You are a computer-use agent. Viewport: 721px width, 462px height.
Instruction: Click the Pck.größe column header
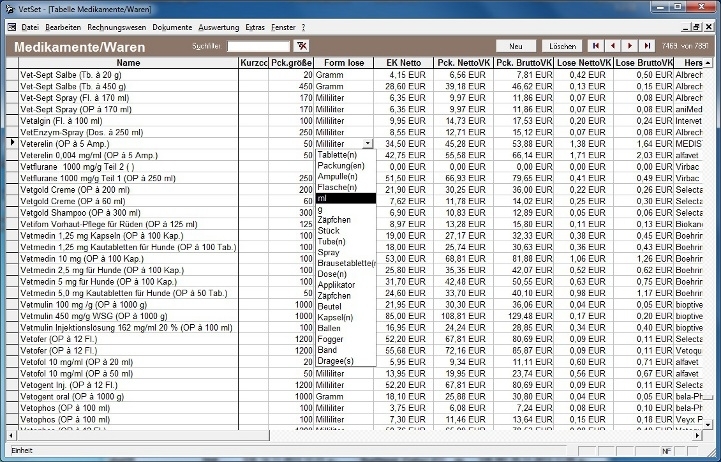pos(291,63)
